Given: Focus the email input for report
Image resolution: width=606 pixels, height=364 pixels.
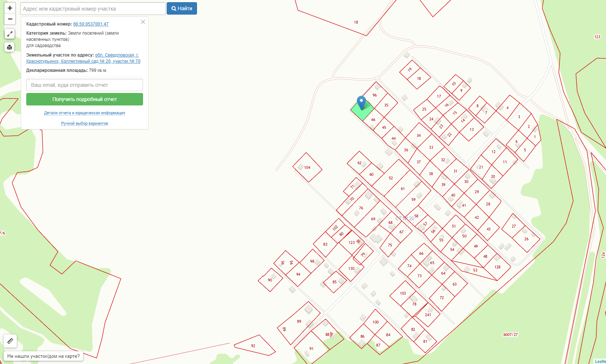Looking at the screenshot, I should [85, 85].
